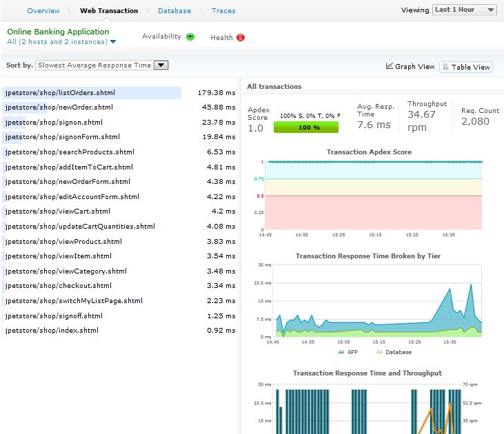Image resolution: width=504 pixels, height=434 pixels.
Task: Expand the hosts and instances selector arrow
Action: [x=113, y=42]
